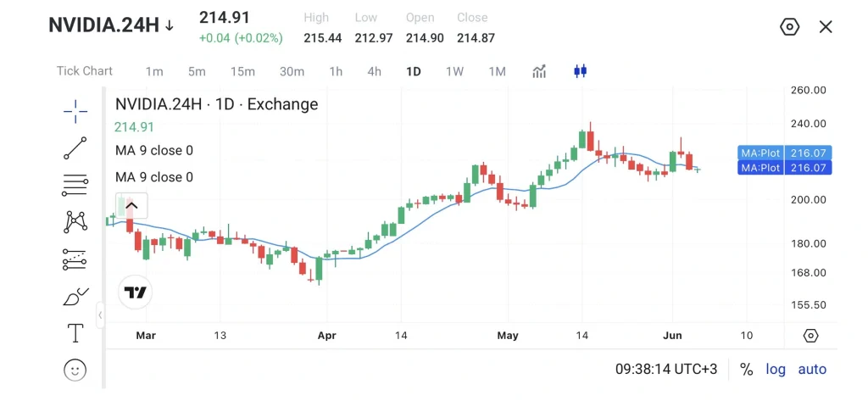The height and width of the screenshot is (401, 868).
Task: Select the 5m timeframe
Action: tap(197, 71)
